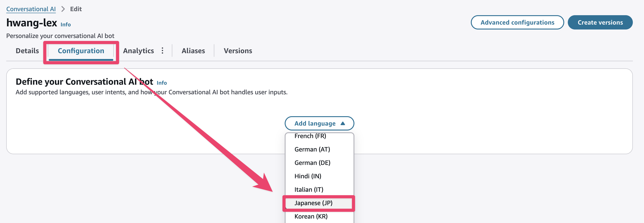The width and height of the screenshot is (644, 223).
Task: Open Info link beside Define your Conversational AI bot
Action: (x=162, y=83)
